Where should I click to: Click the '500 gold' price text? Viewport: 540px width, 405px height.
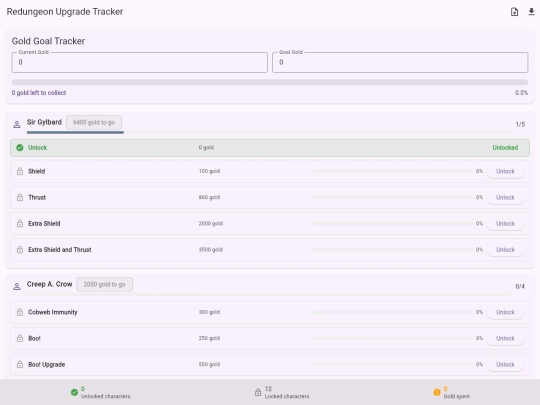tap(209, 364)
